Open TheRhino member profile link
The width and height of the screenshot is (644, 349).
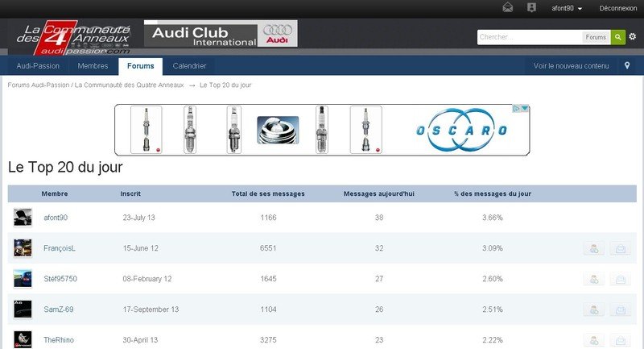(x=60, y=340)
